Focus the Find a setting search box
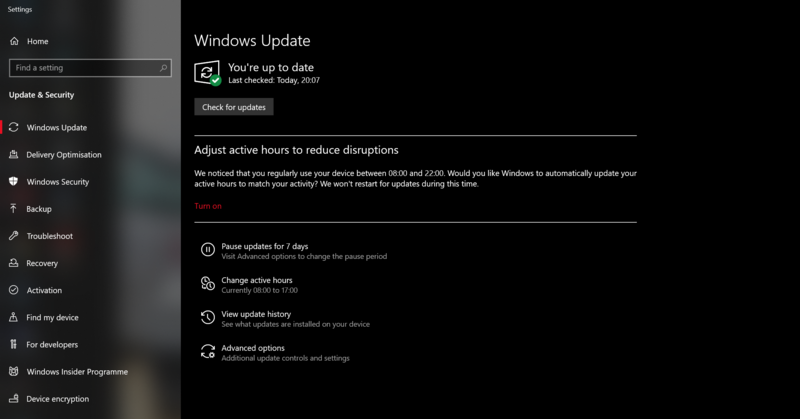The image size is (800, 419). coord(90,68)
